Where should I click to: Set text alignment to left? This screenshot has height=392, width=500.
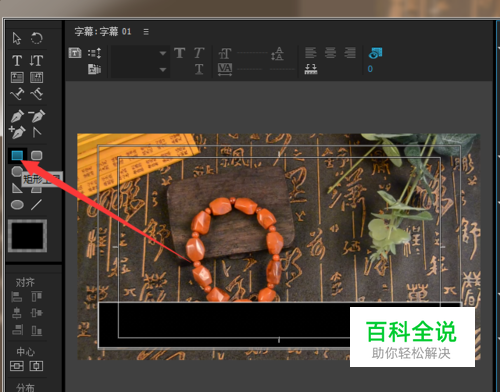pyautogui.click(x=311, y=53)
